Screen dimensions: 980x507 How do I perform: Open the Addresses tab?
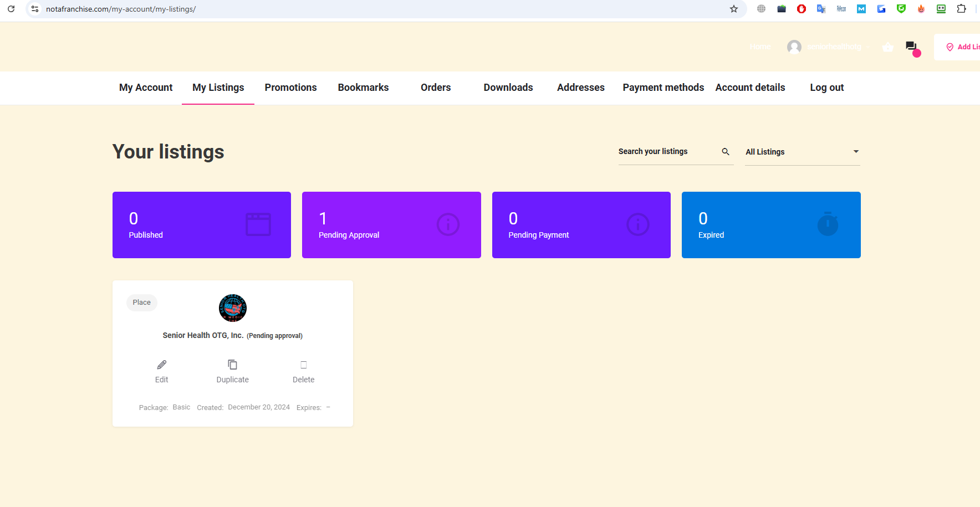[581, 88]
